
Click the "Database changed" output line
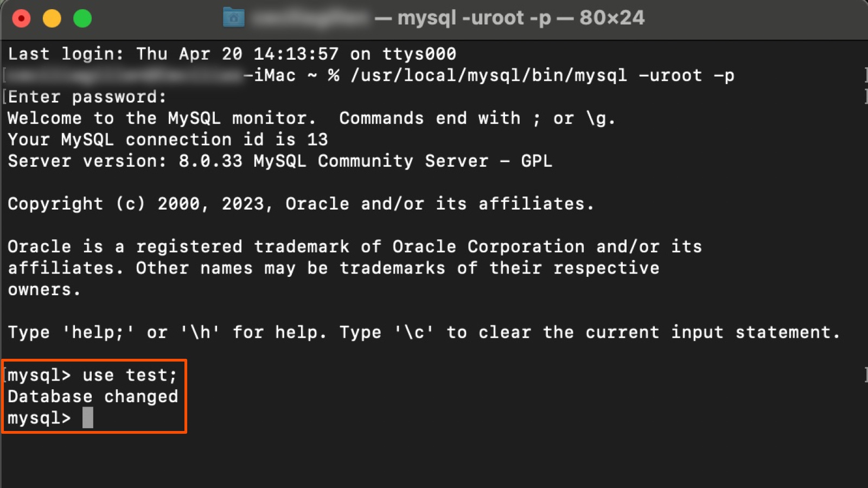(x=93, y=397)
